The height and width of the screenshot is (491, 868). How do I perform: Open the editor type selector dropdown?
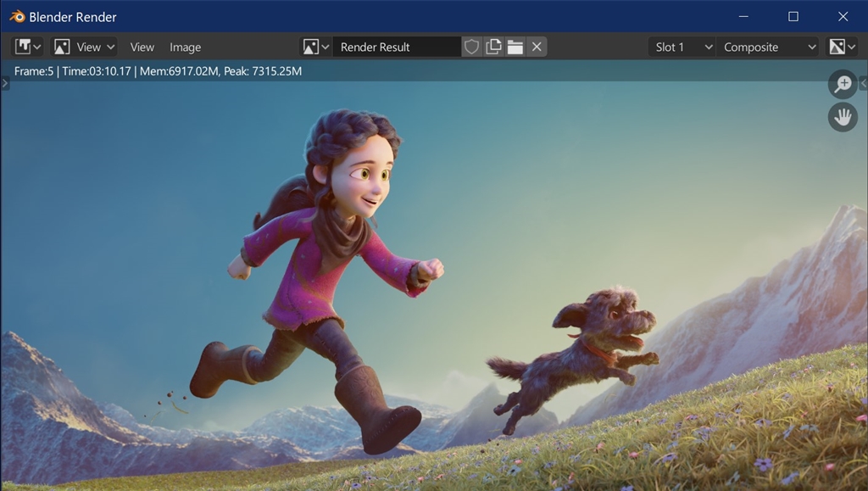tap(27, 47)
